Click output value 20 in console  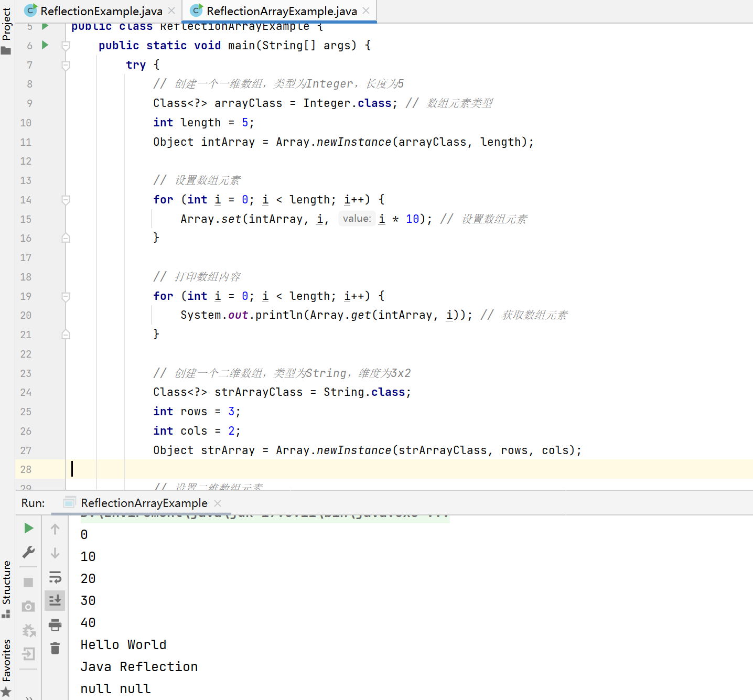[88, 578]
